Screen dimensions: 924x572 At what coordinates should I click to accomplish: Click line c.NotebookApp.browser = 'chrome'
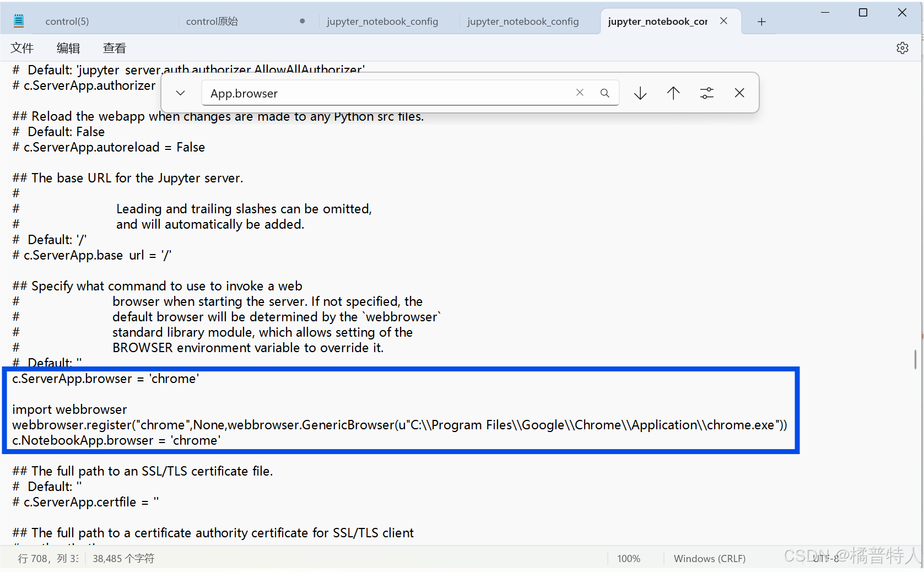[116, 440]
